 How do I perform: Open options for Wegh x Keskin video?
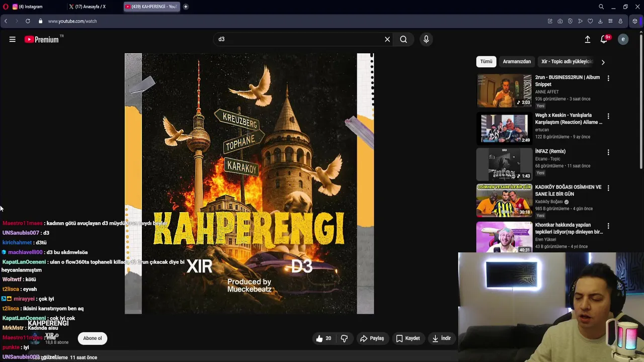tap(608, 116)
